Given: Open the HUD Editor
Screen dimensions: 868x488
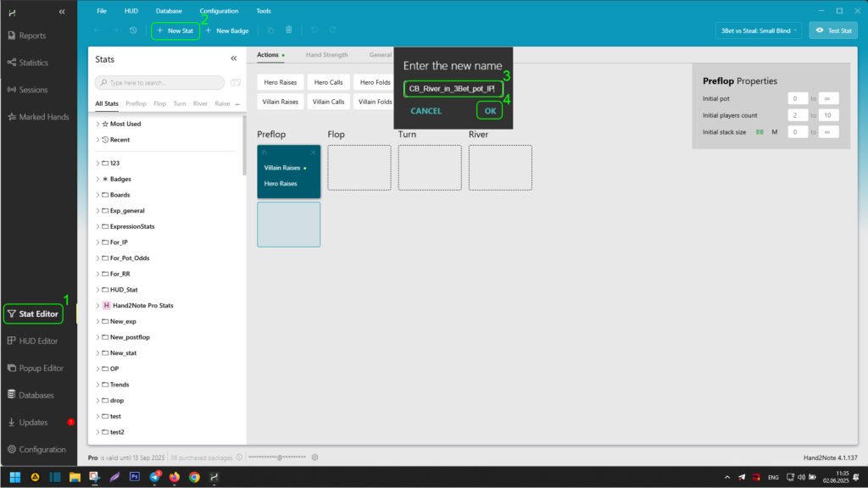Looking at the screenshot, I should 38,341.
